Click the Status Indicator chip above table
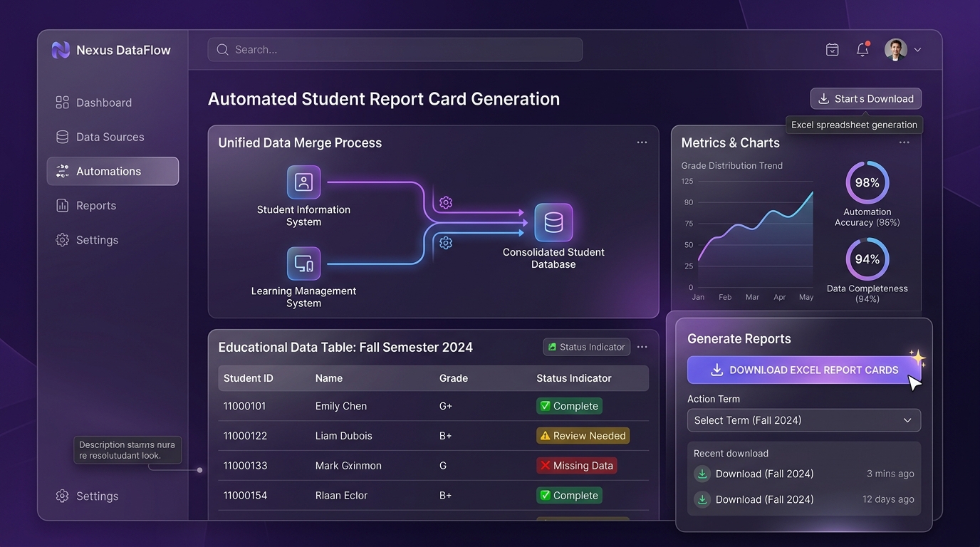This screenshot has height=547, width=980. (x=586, y=347)
